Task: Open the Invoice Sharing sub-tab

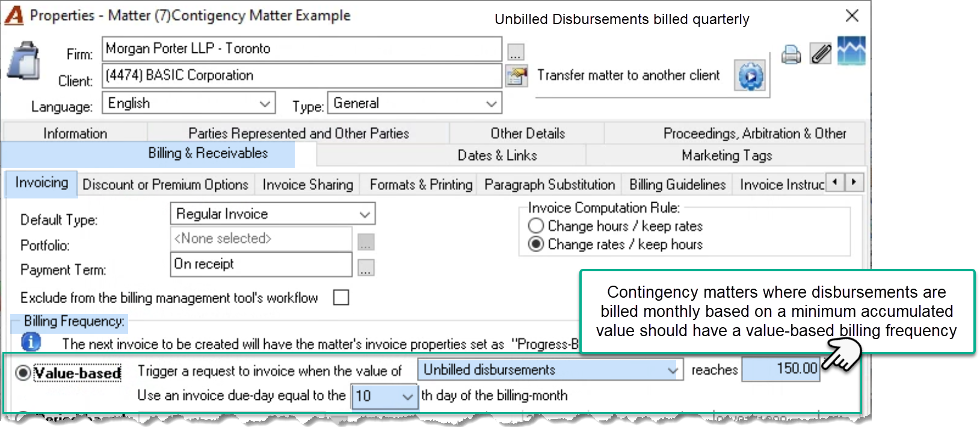Action: coord(307,185)
